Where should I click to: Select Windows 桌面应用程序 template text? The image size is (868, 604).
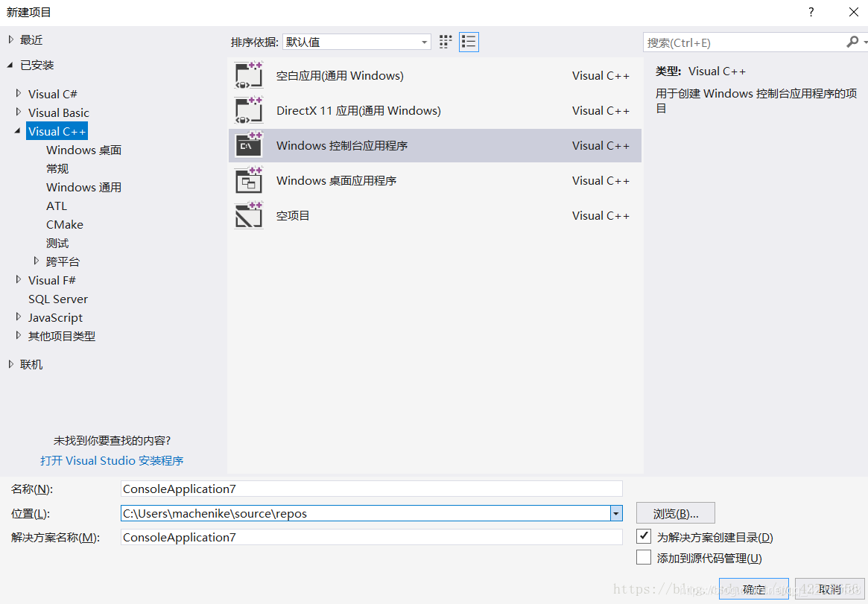337,181
